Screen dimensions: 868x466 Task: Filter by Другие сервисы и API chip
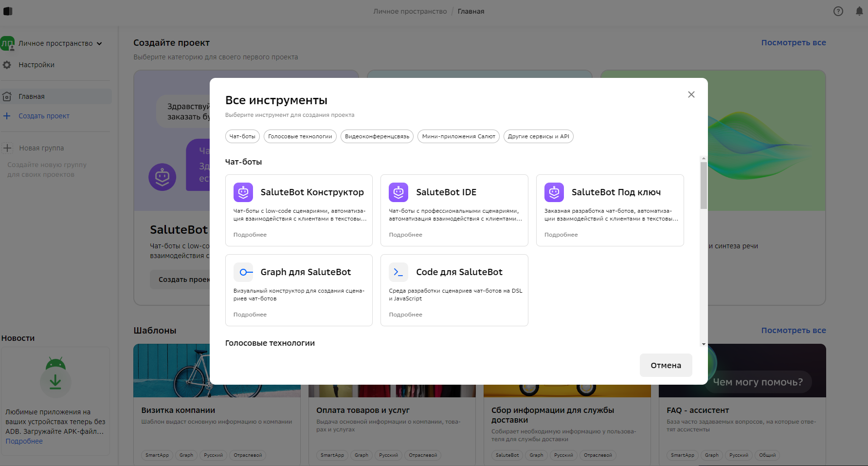click(539, 136)
